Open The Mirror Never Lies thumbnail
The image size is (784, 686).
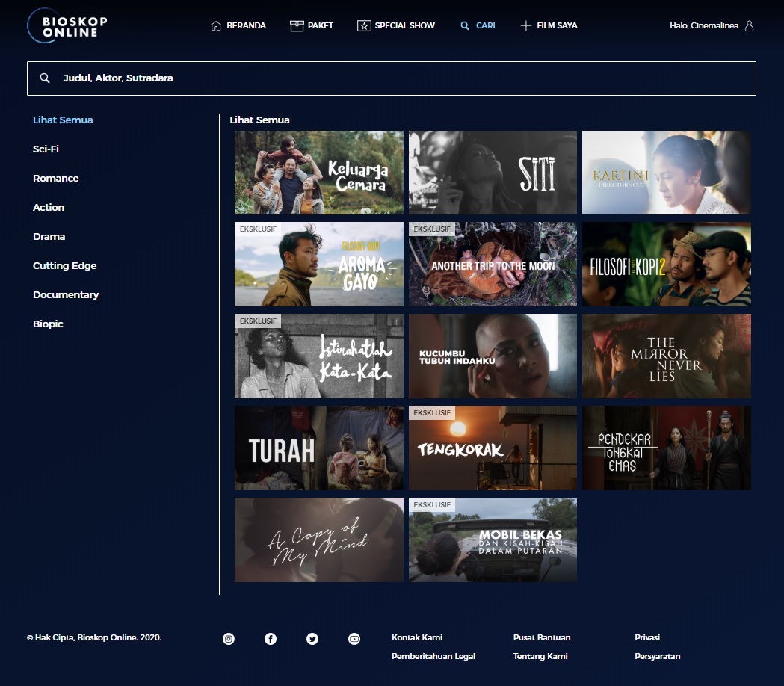click(667, 356)
